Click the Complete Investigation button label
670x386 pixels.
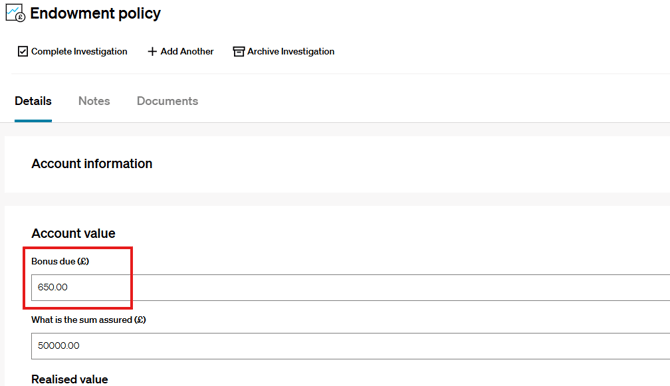pyautogui.click(x=79, y=52)
